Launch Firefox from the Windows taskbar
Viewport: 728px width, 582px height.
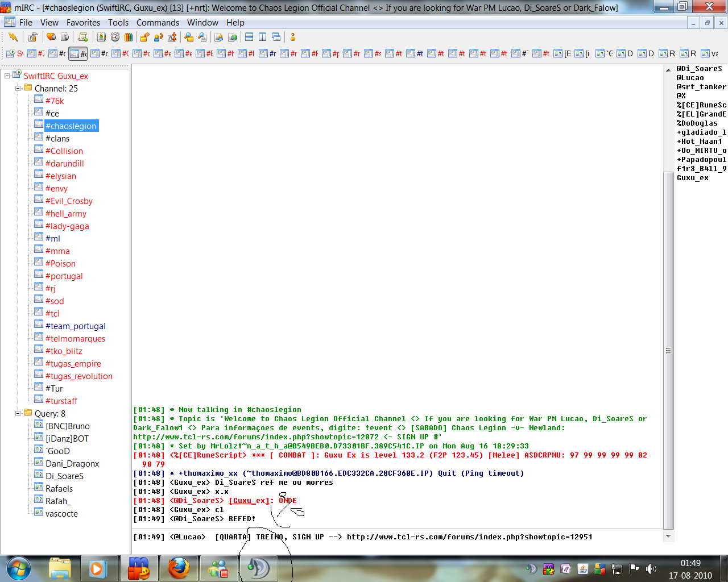point(178,568)
